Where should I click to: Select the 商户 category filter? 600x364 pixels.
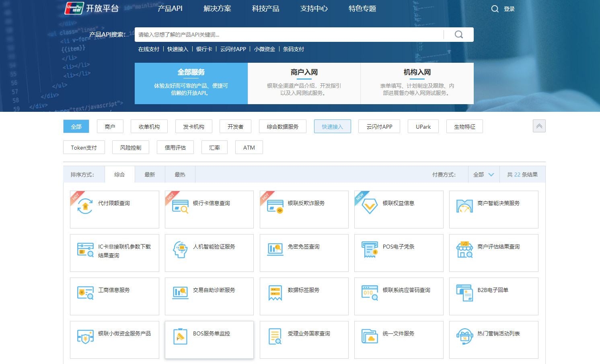coord(110,126)
